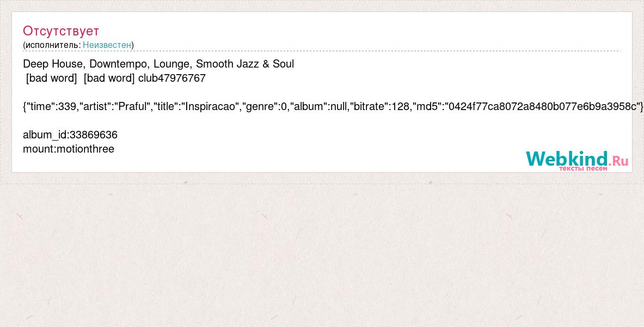Click the Smooth Jazz & Soul text
The image size is (644, 327).
pyautogui.click(x=245, y=64)
